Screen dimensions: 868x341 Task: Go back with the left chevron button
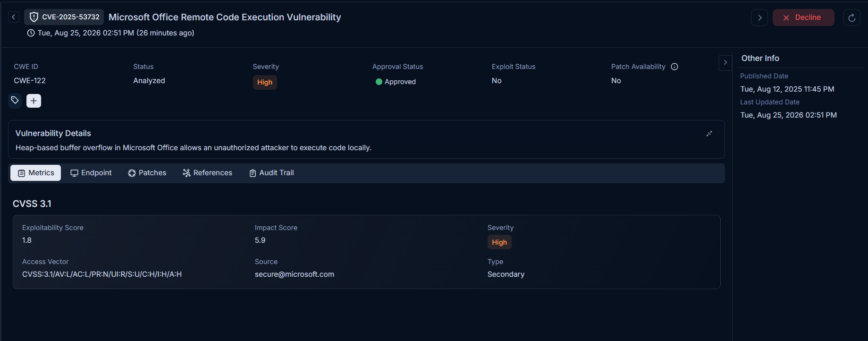point(14,17)
